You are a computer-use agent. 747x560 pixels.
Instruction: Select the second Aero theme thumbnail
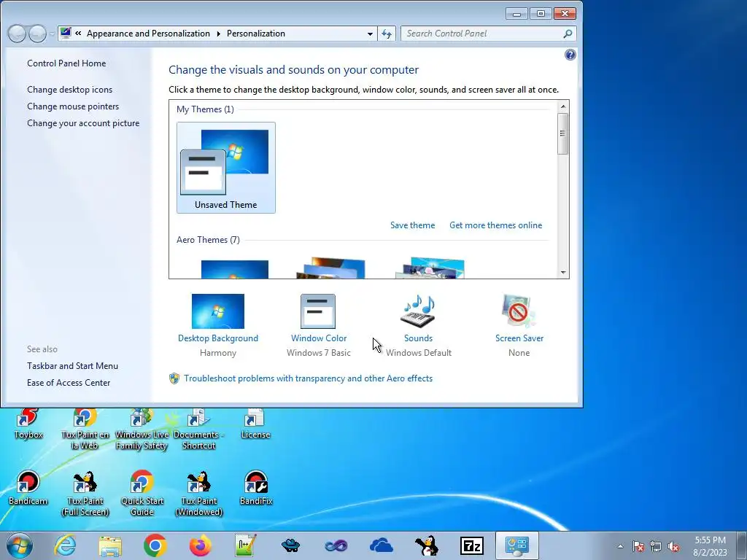[330, 268]
